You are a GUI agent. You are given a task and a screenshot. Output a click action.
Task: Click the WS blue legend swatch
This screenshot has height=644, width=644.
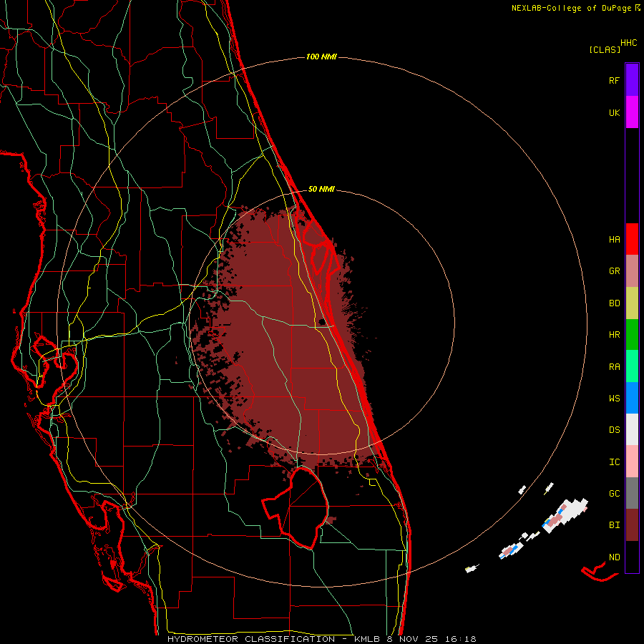pyautogui.click(x=632, y=398)
